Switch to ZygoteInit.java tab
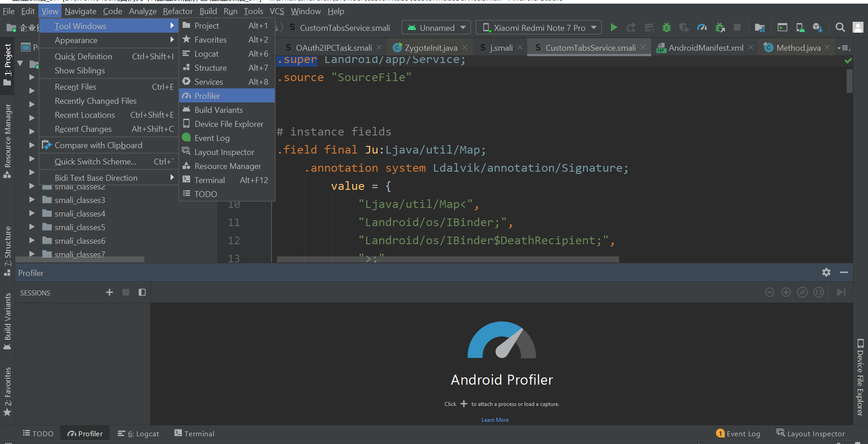 [x=430, y=48]
